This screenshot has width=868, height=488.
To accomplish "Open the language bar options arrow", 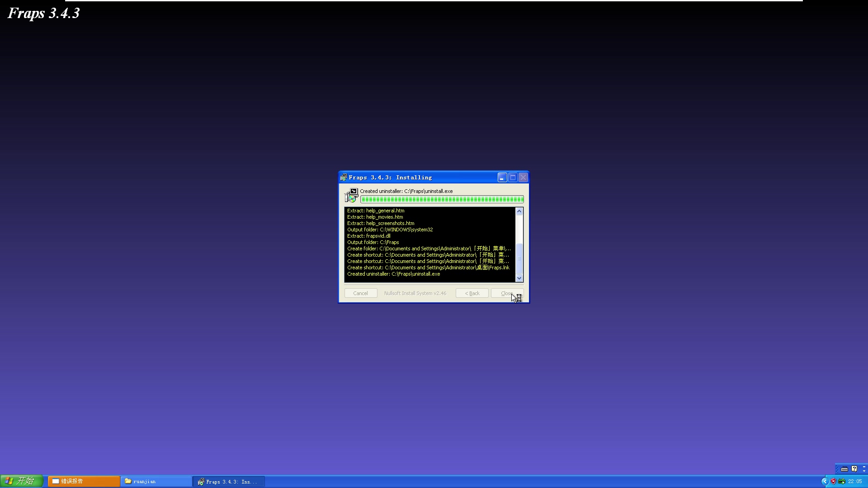I will (x=864, y=471).
